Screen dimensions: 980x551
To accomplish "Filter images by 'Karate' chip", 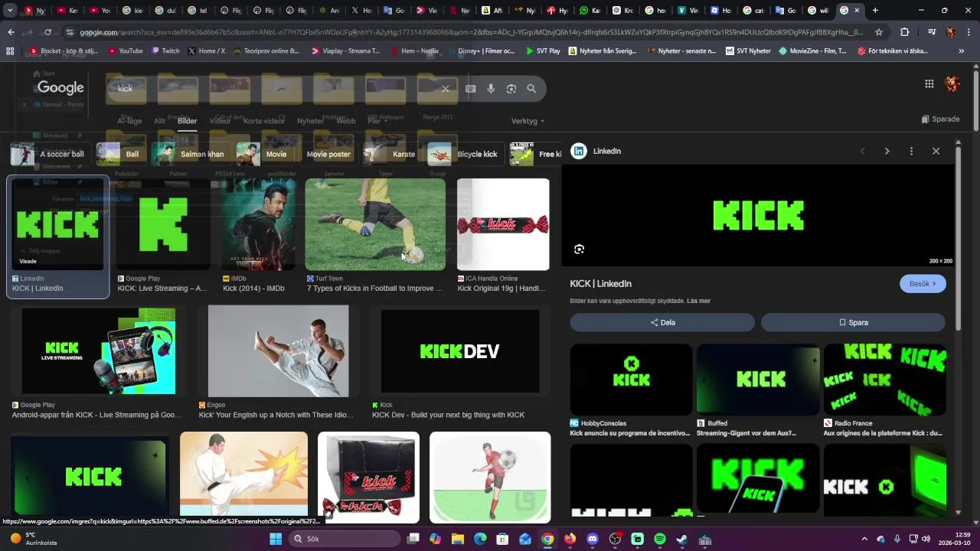I will click(x=391, y=154).
